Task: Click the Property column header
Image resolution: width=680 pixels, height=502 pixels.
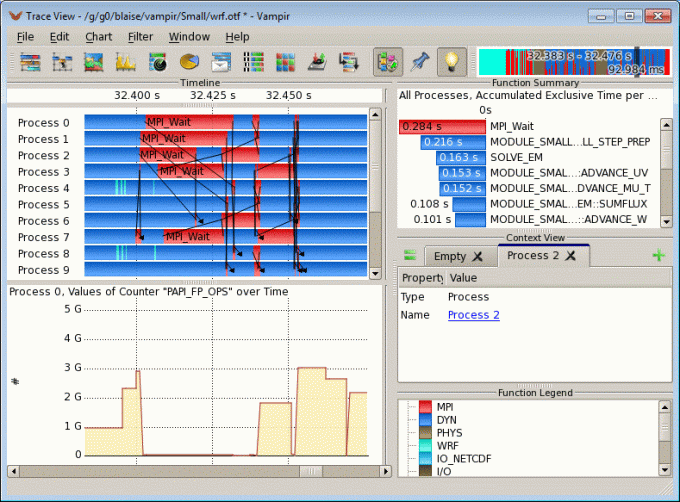Action: tap(422, 278)
